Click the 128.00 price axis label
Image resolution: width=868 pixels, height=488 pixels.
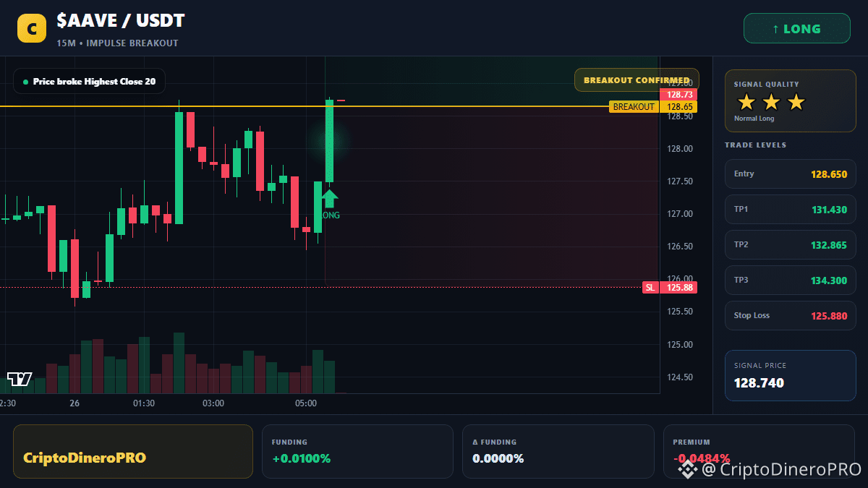pyautogui.click(x=680, y=149)
